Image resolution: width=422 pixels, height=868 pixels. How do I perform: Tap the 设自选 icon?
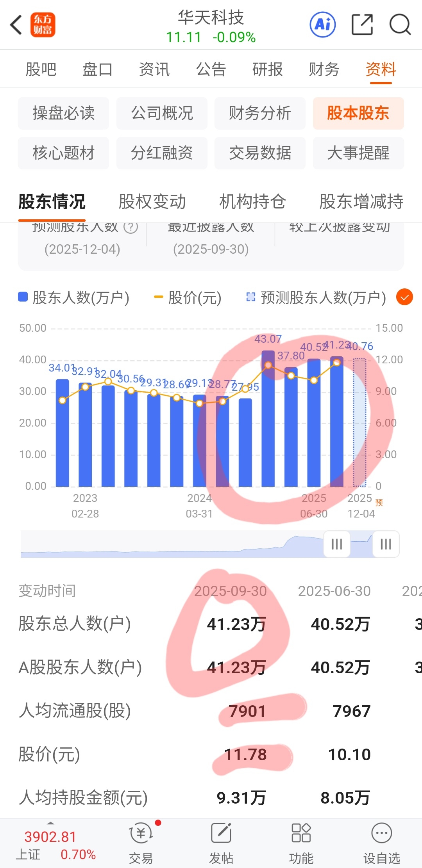(382, 833)
